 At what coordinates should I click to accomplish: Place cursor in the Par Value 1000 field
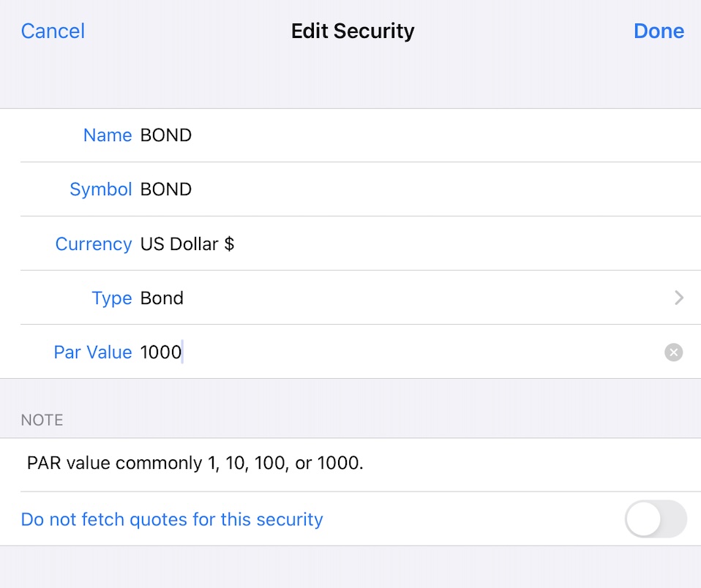[161, 353]
